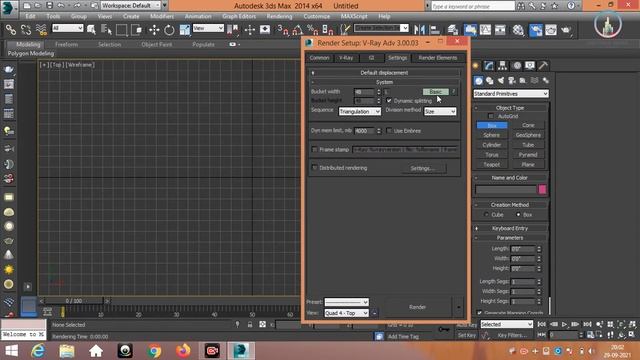Click the Render button

(x=418, y=307)
